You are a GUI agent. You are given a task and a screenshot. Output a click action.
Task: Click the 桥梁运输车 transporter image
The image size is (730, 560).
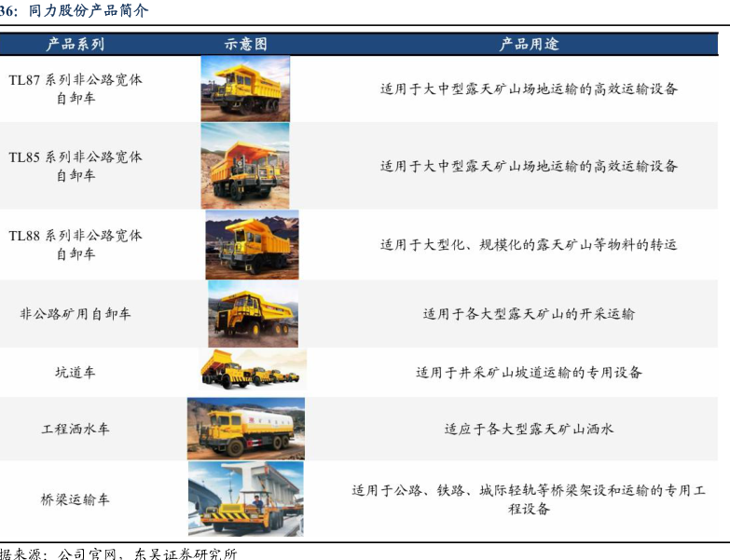click(x=246, y=499)
